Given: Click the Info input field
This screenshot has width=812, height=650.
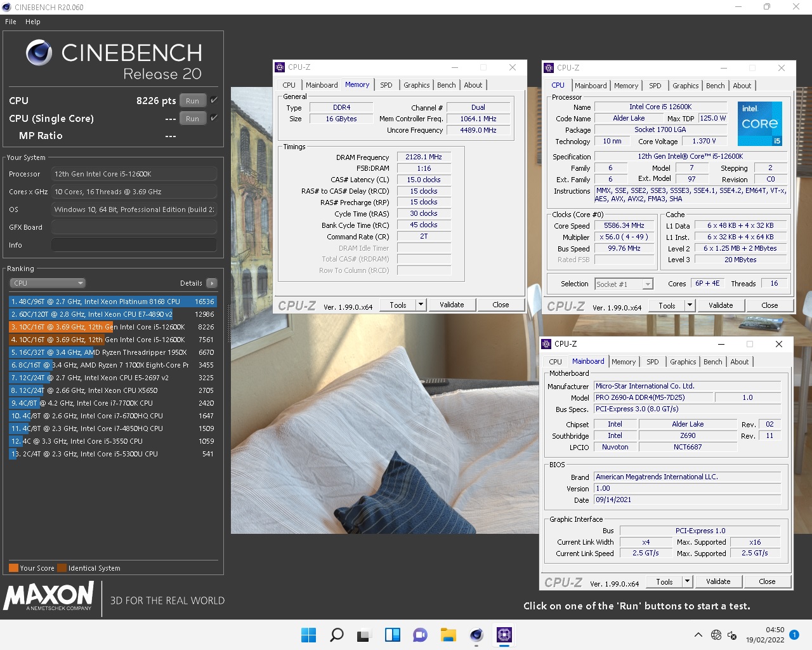Looking at the screenshot, I should 134,245.
